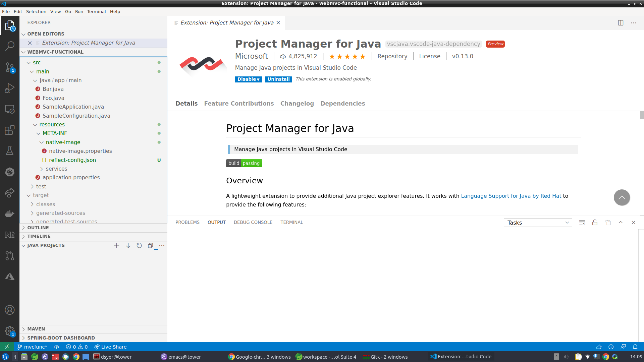The height and width of the screenshot is (362, 644).
Task: Open Java Projects more actions menu
Action: pos(162,245)
